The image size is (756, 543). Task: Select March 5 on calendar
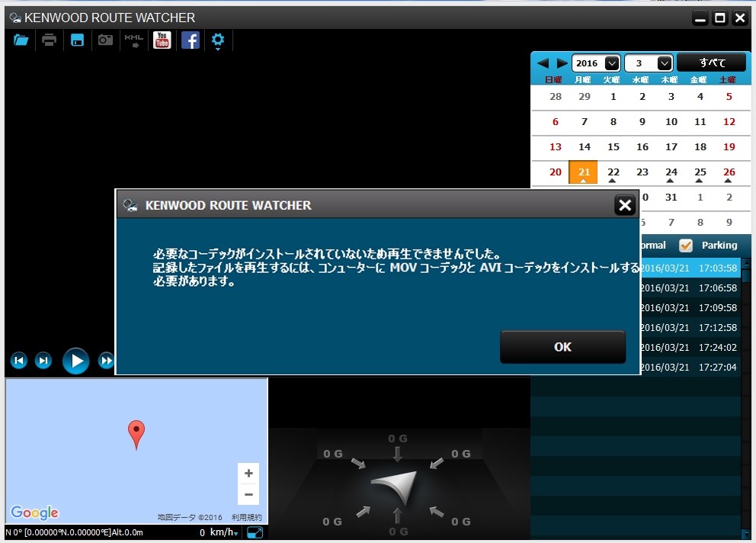pyautogui.click(x=729, y=97)
